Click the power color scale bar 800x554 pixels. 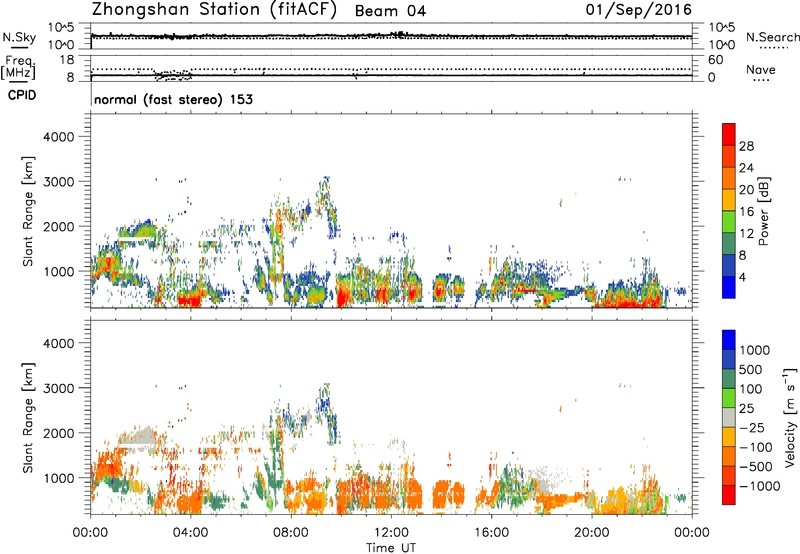[x=729, y=211]
